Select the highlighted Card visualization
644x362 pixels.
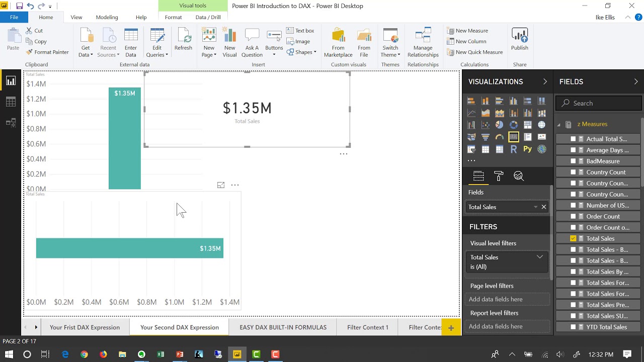(x=514, y=137)
